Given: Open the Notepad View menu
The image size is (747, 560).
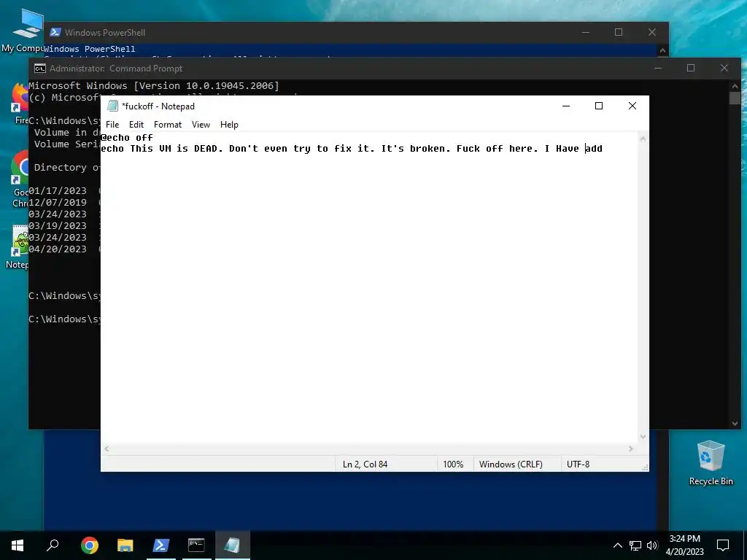Looking at the screenshot, I should click(x=201, y=124).
